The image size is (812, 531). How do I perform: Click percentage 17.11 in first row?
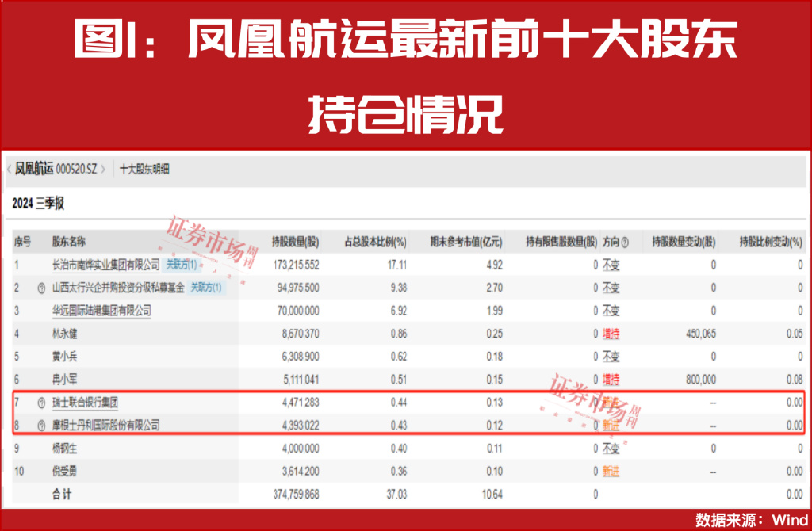pyautogui.click(x=397, y=265)
